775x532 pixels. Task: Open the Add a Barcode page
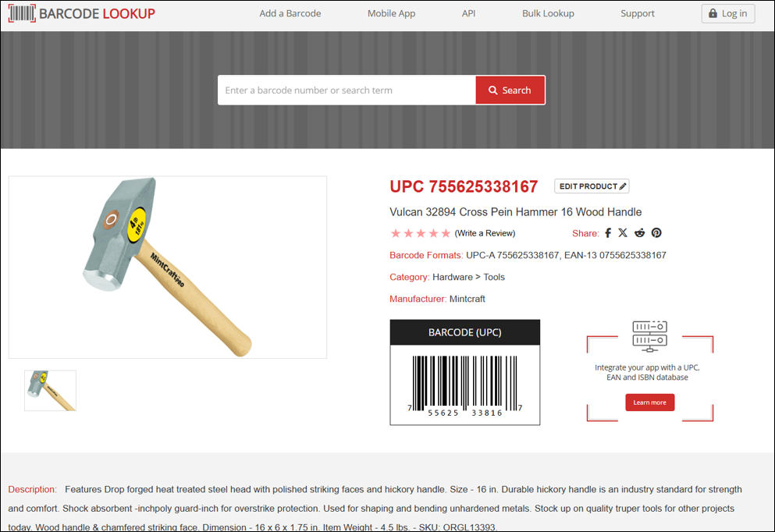(290, 13)
